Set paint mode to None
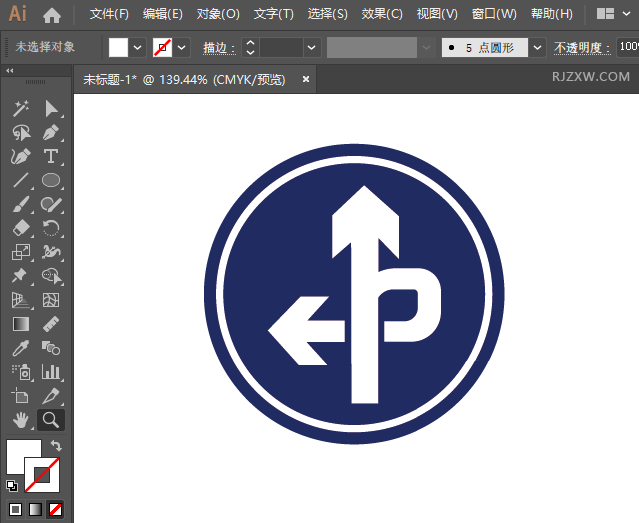 pos(55,509)
